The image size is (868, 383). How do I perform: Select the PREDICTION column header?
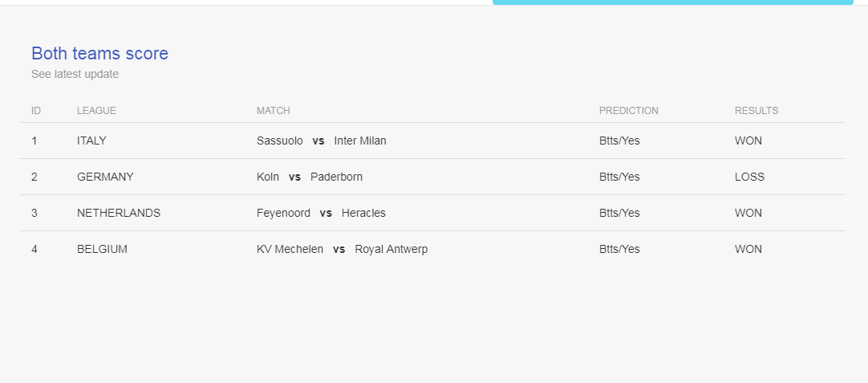coord(628,110)
